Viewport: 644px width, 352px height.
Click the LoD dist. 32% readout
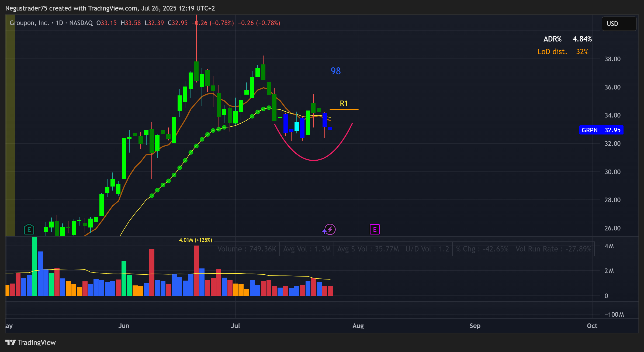coord(563,52)
